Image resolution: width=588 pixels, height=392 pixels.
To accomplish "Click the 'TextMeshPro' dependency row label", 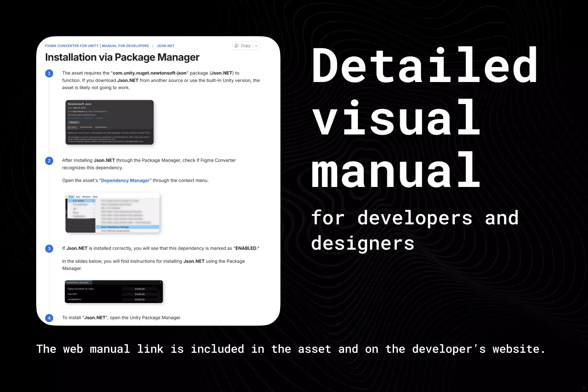I will click(x=74, y=299).
